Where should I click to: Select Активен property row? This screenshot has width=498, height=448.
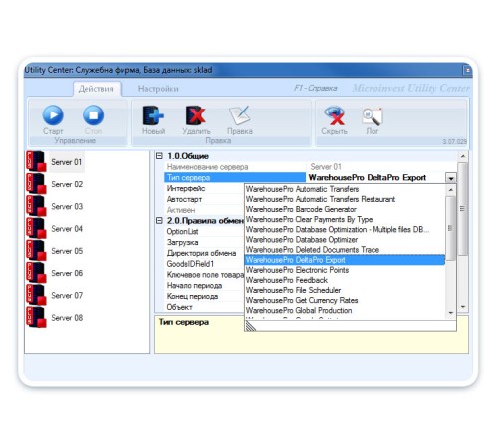204,210
